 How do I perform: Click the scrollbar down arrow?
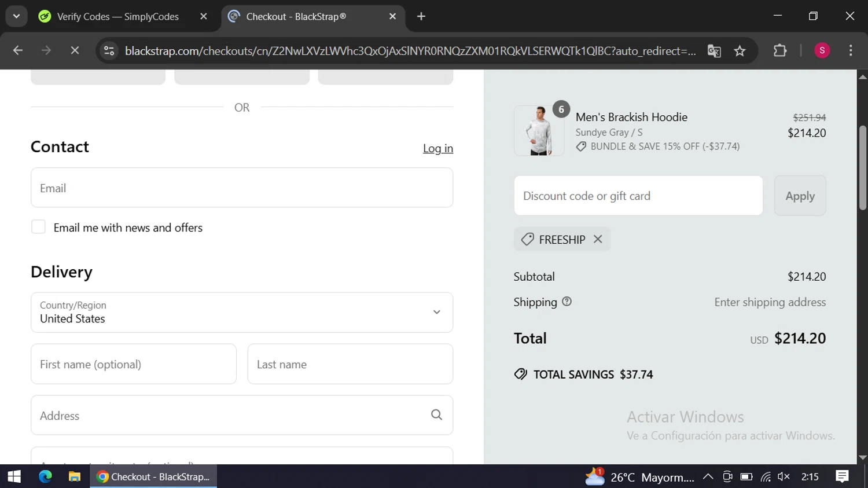(x=863, y=457)
